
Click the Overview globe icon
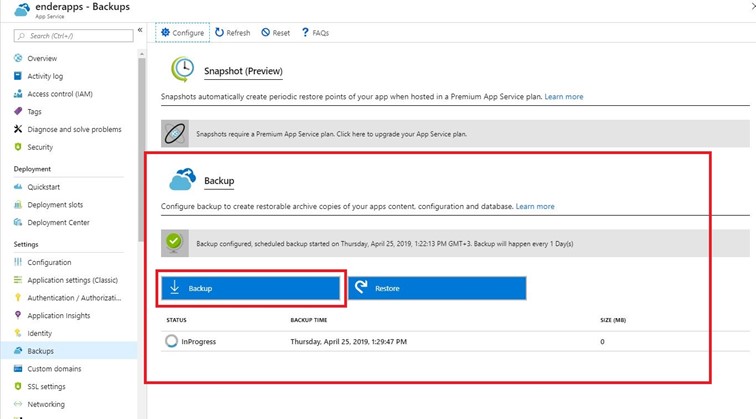pos(18,58)
